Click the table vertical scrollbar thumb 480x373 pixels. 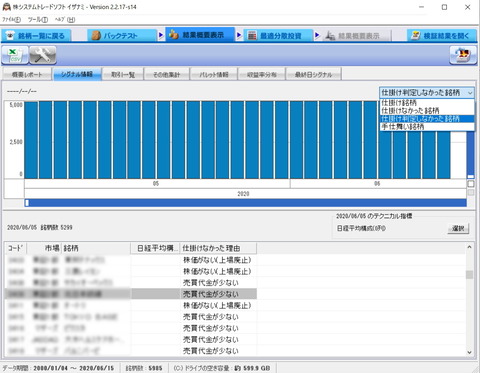point(469,274)
